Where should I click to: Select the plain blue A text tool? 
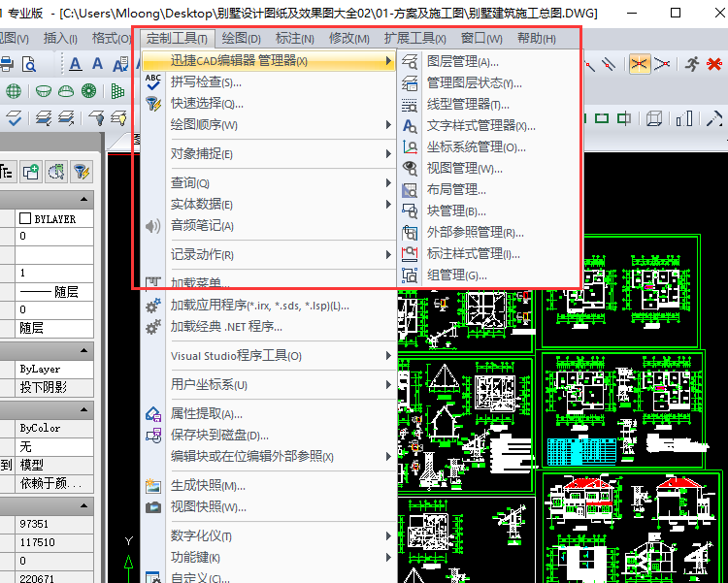(97, 63)
